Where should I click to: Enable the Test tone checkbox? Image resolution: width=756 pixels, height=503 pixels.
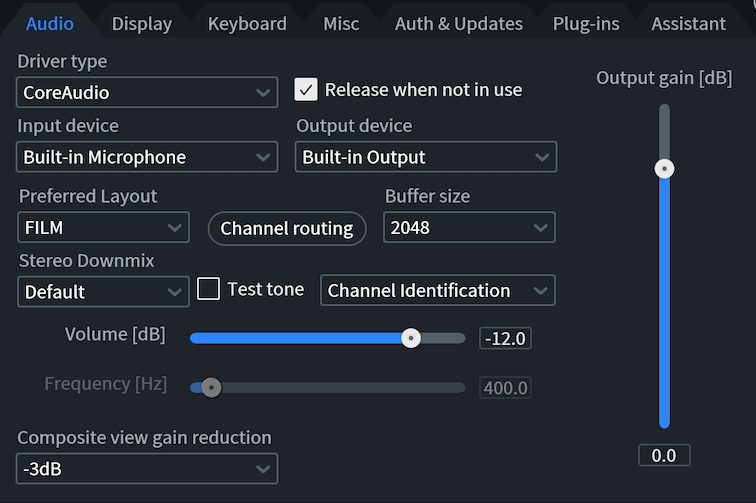(x=208, y=289)
